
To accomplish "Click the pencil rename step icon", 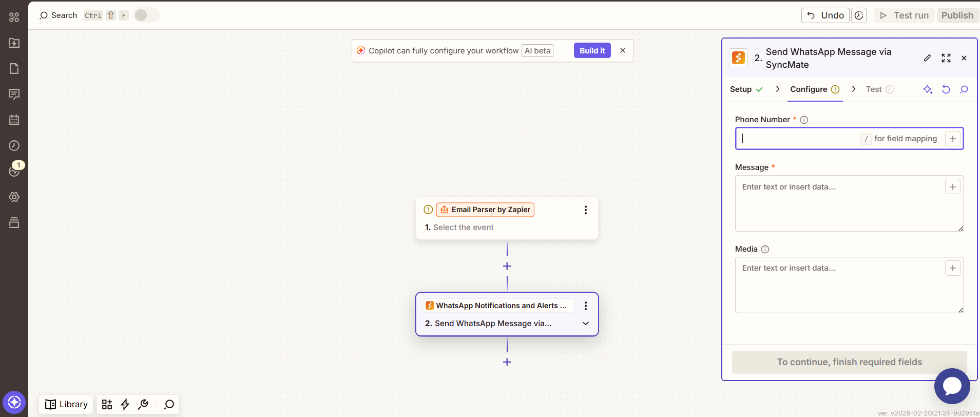I will point(927,58).
